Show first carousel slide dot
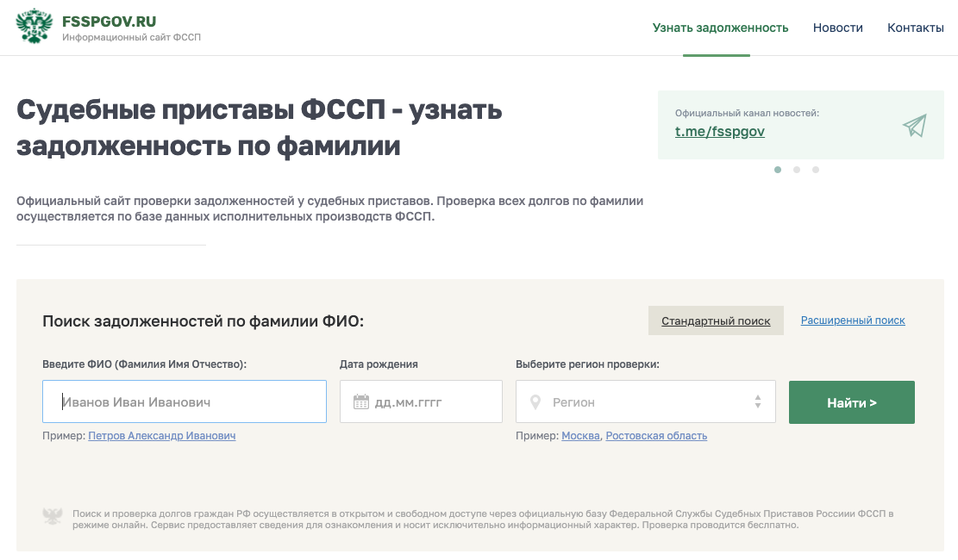Image resolution: width=958 pixels, height=560 pixels. pos(778,170)
